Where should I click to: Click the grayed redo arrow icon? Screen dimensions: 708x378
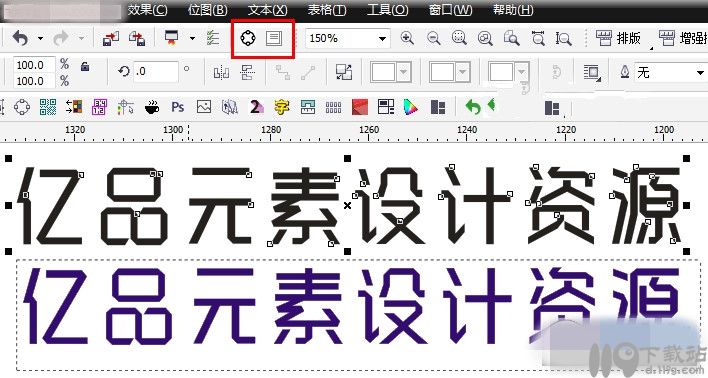click(x=61, y=38)
